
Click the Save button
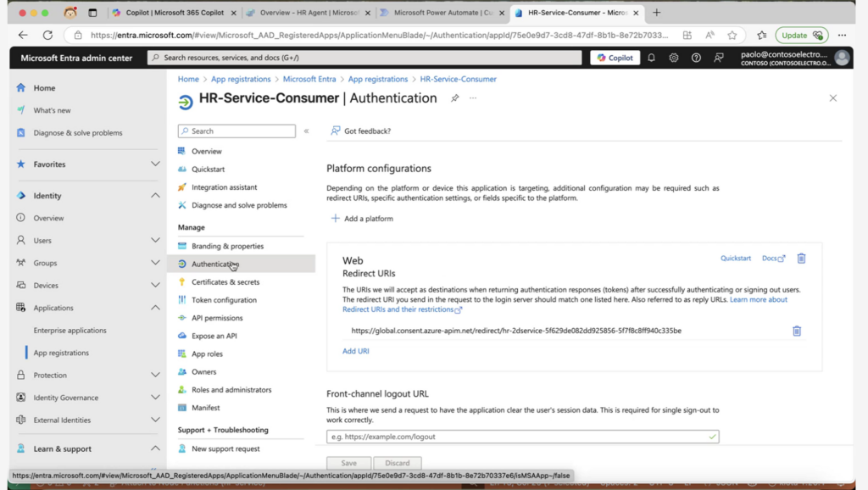[x=348, y=463]
